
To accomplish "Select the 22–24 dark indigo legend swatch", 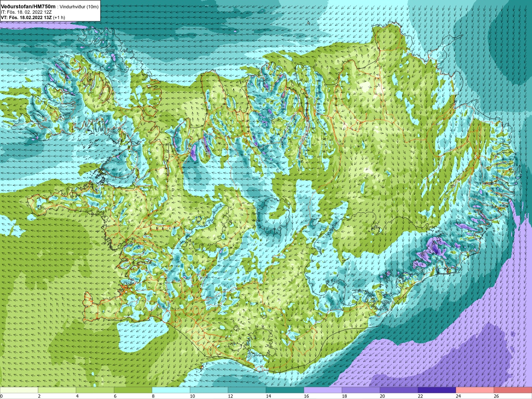I will (x=437, y=390).
